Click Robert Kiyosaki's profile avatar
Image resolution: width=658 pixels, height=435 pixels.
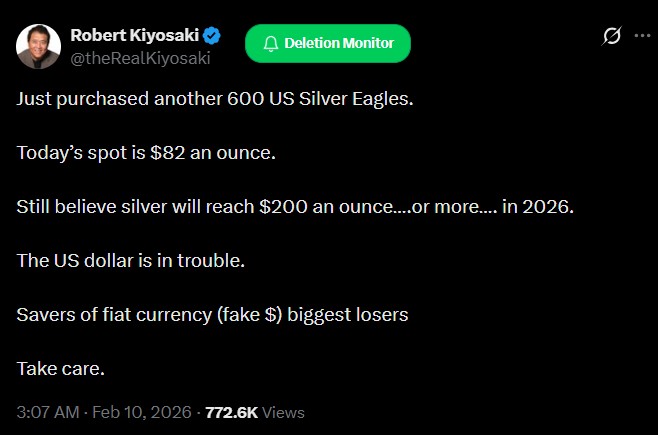point(38,46)
